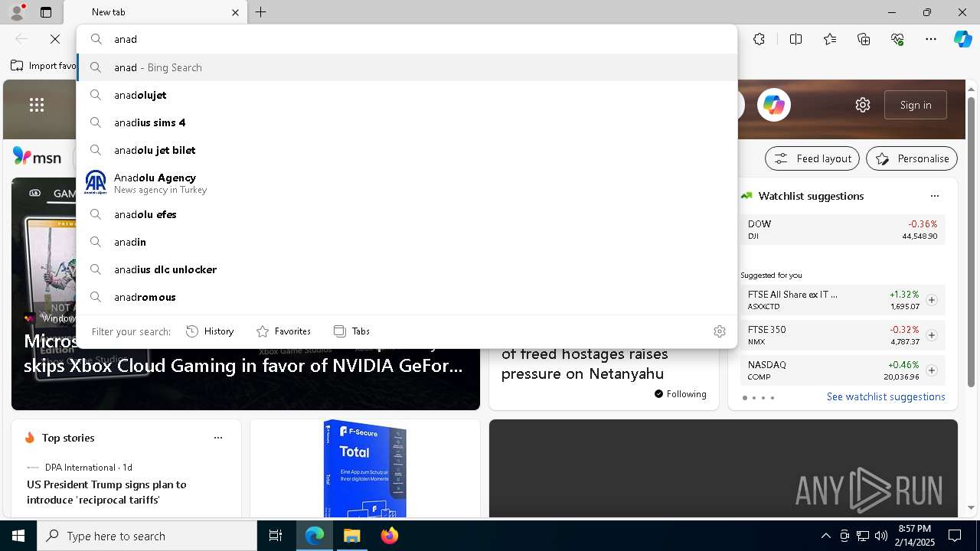Open the Trump reciprocal tariffs story
This screenshot has height=551, width=980.
pyautogui.click(x=106, y=492)
